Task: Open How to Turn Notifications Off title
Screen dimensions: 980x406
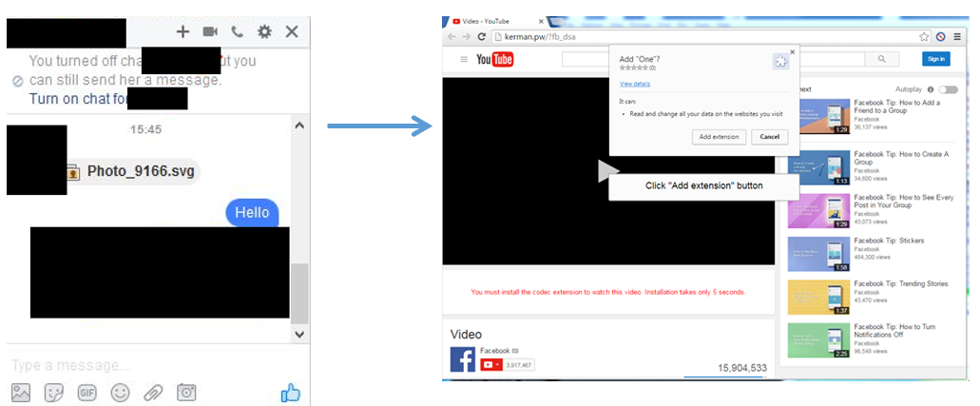Action: [895, 331]
